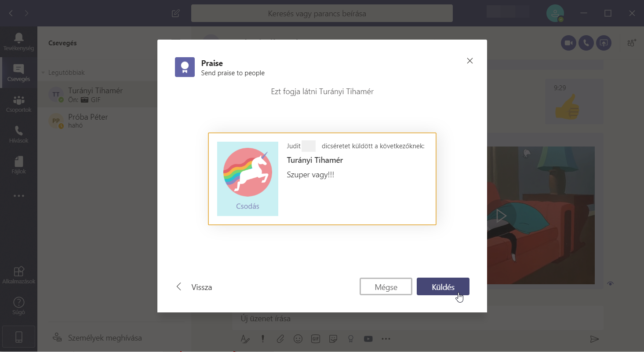Click the new chat compose icon
This screenshot has width=644, height=352.
tap(176, 13)
